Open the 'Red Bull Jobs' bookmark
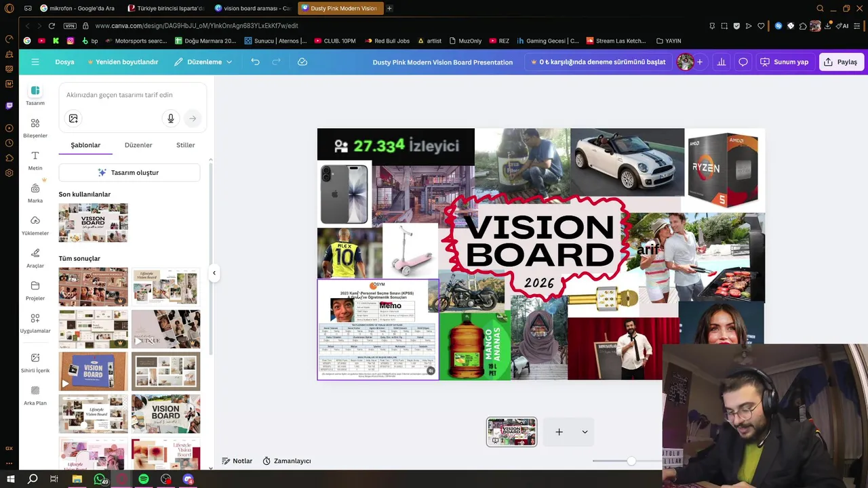 tap(387, 41)
